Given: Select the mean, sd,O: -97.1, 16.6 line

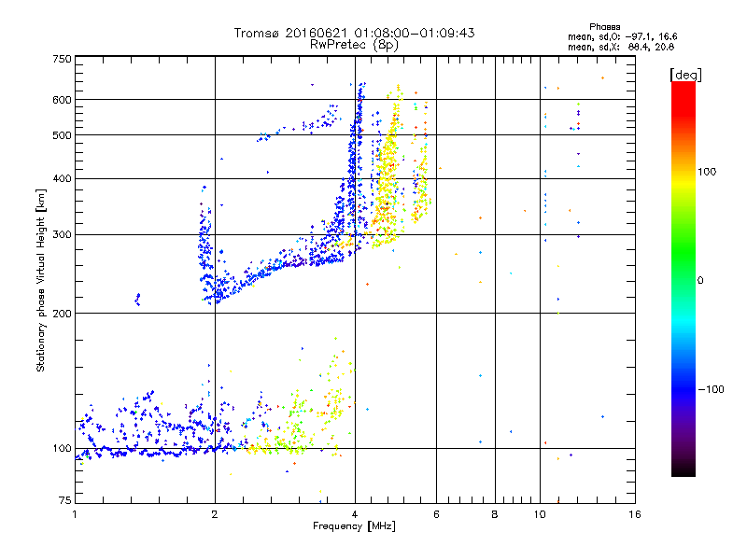Looking at the screenshot, I should [x=622, y=36].
